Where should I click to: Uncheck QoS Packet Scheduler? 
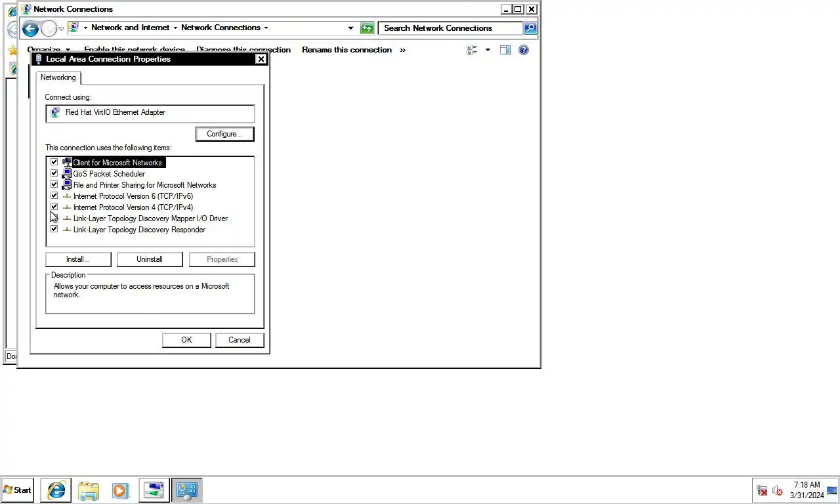[54, 173]
